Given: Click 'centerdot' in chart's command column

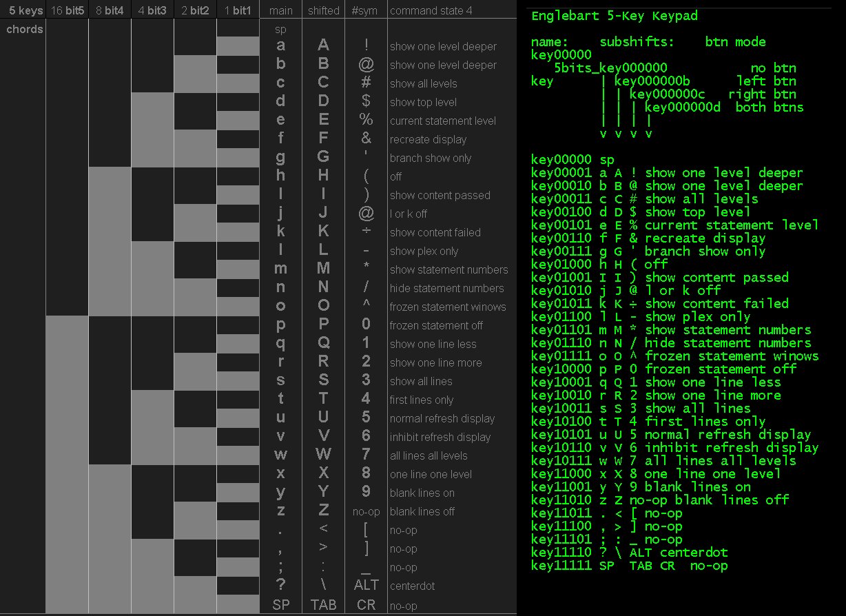Looking at the screenshot, I should (x=412, y=586).
